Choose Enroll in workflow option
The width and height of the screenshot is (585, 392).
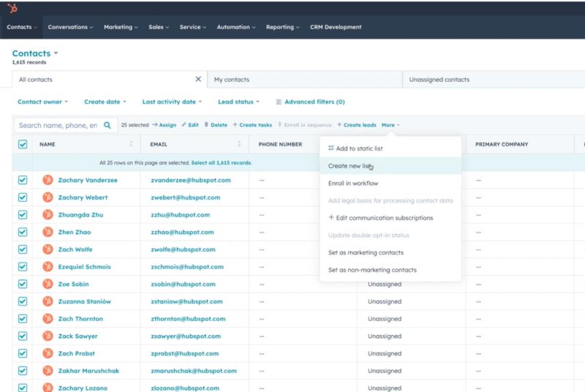[x=390, y=183]
